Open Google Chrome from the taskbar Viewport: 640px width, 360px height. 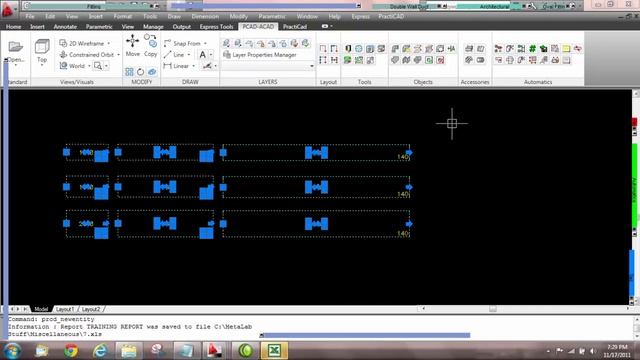click(71, 351)
